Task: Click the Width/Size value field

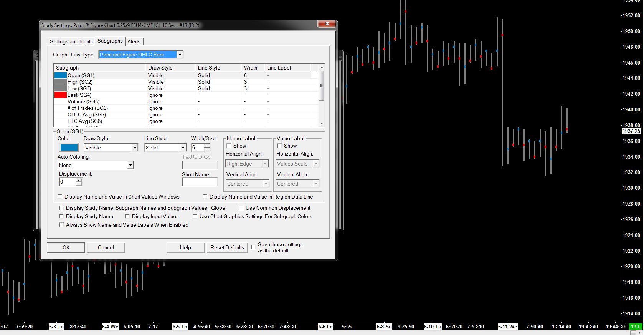Action: (x=197, y=148)
